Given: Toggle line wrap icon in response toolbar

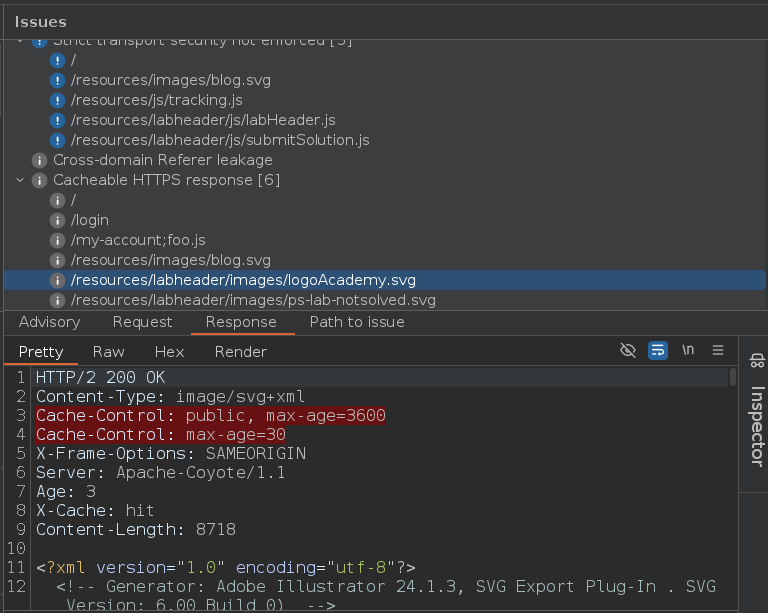Looking at the screenshot, I should (x=658, y=351).
